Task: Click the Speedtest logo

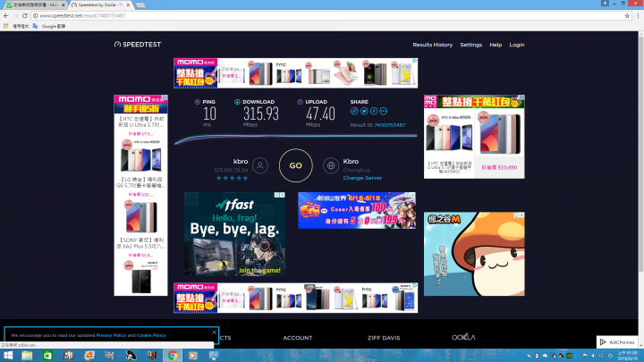Action: [138, 45]
